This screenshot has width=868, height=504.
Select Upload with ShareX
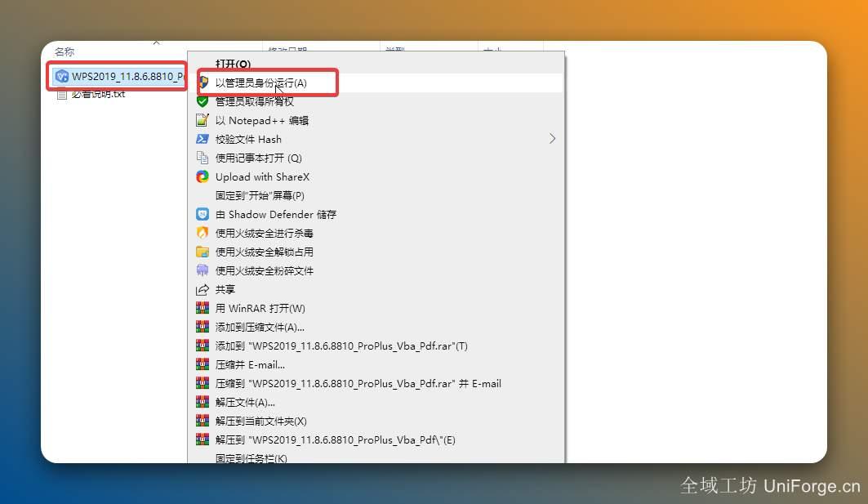pyautogui.click(x=262, y=176)
